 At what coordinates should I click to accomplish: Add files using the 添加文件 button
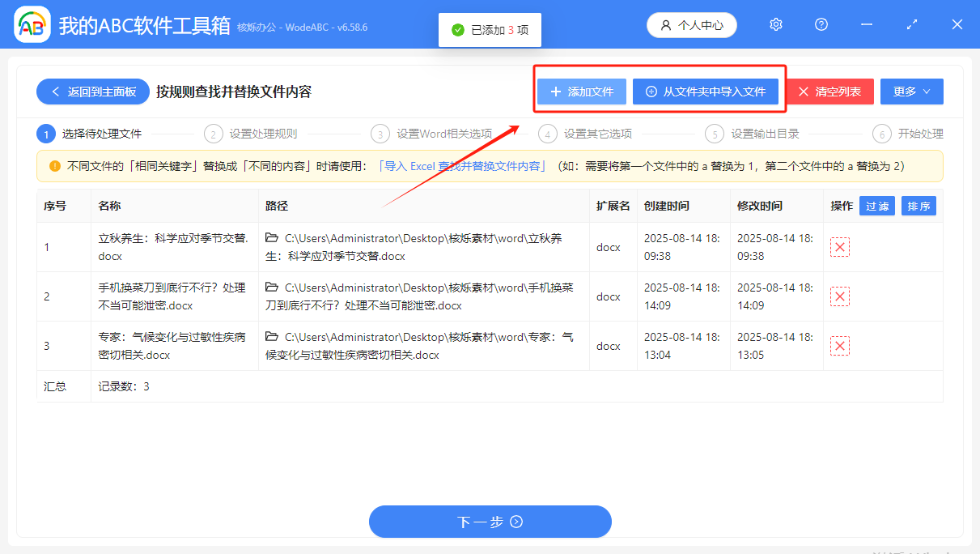pyautogui.click(x=580, y=92)
